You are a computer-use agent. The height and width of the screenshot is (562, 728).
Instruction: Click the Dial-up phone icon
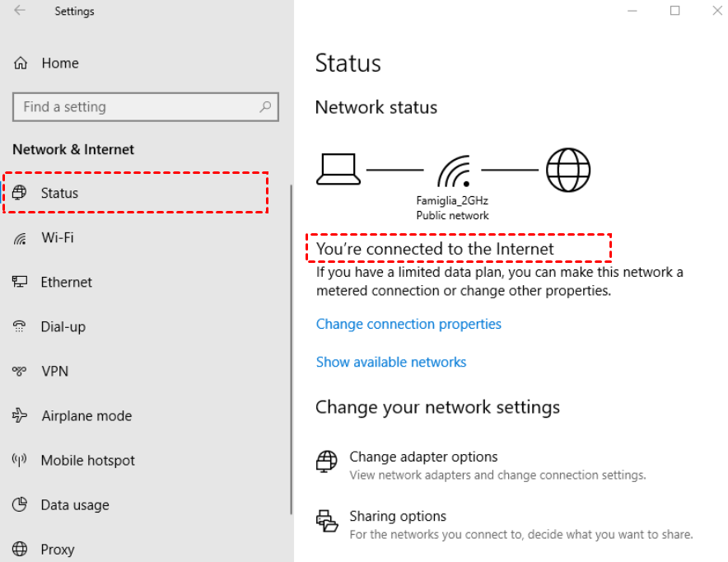point(19,326)
